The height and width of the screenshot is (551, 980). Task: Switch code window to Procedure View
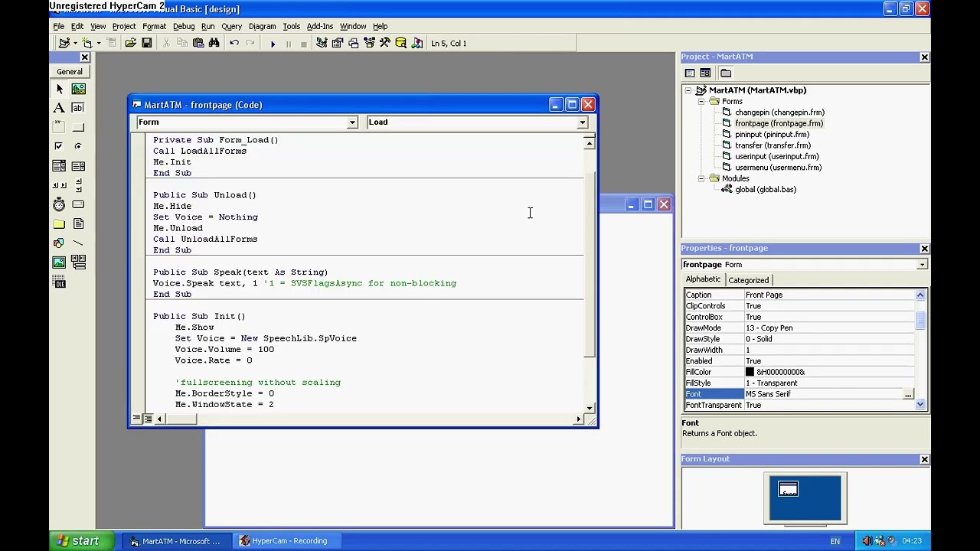136,419
